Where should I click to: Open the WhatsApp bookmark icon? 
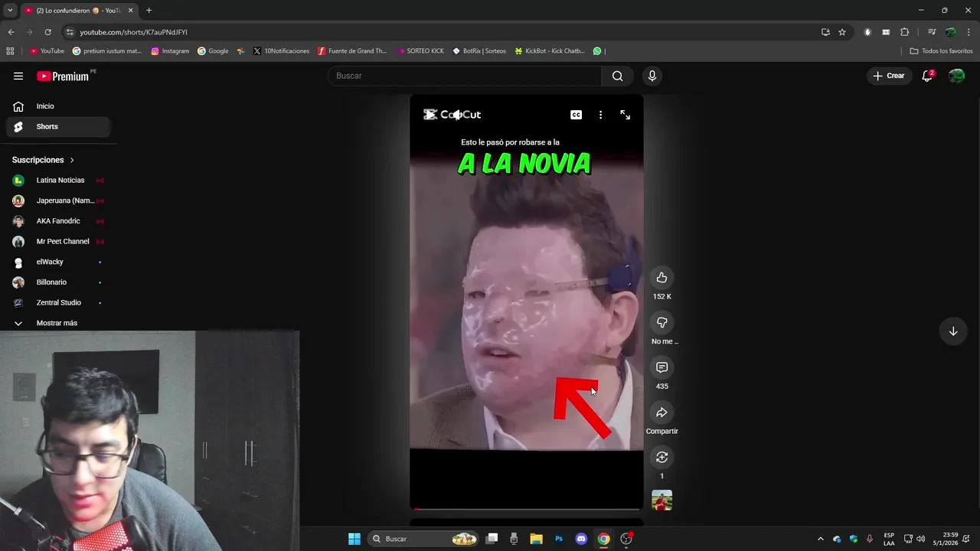[x=597, y=51]
